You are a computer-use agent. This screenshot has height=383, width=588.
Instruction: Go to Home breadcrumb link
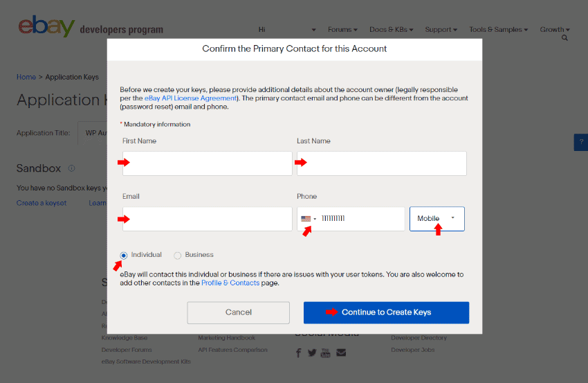click(x=26, y=77)
